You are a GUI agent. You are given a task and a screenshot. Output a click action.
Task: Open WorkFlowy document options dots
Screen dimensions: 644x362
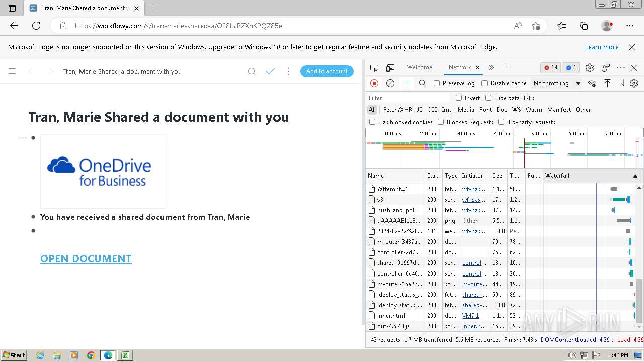288,71
